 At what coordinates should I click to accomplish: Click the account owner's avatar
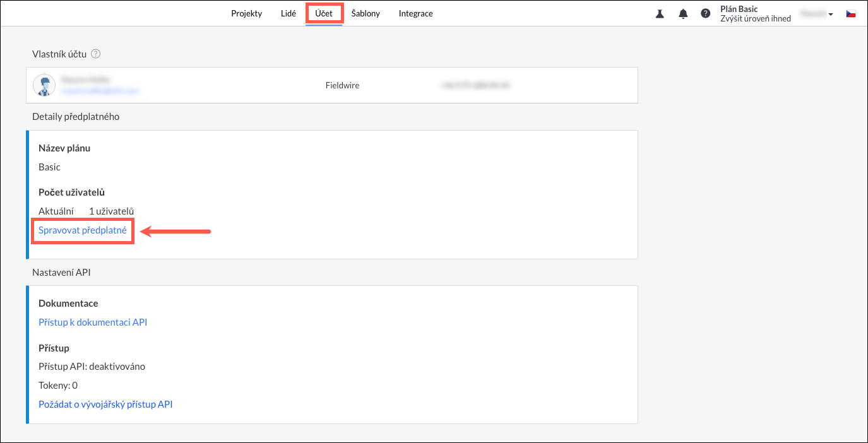coord(44,85)
